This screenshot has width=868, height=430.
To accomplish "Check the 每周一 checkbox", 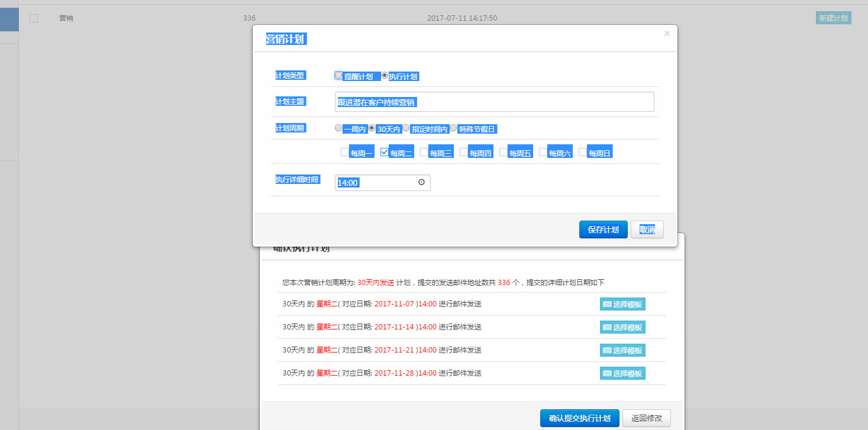I will pyautogui.click(x=344, y=153).
